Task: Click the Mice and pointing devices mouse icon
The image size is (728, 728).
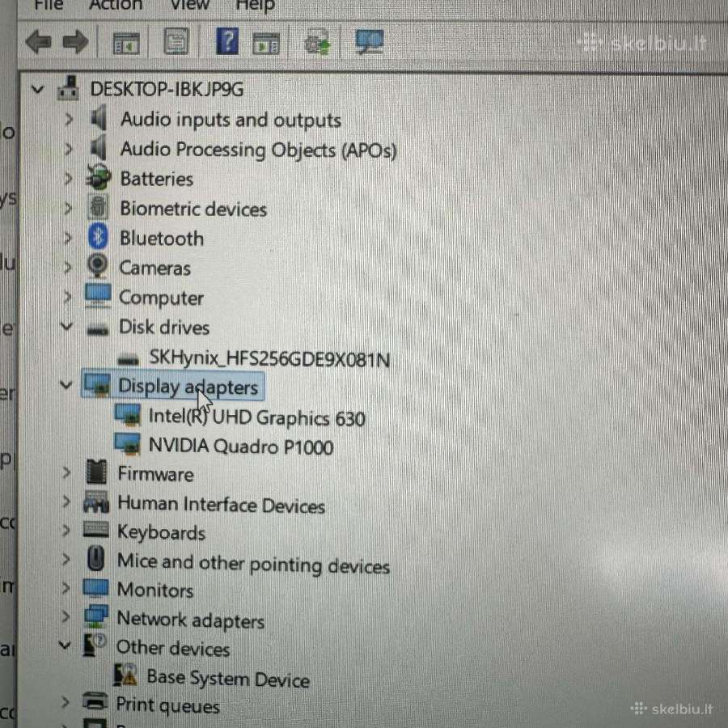Action: (95, 558)
